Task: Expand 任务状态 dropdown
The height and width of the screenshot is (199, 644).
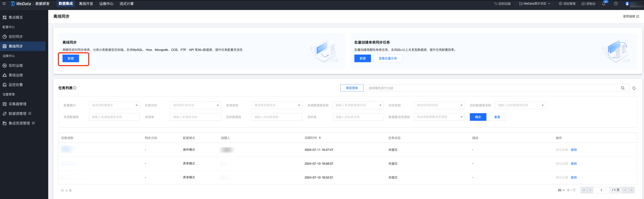Action: (196, 105)
